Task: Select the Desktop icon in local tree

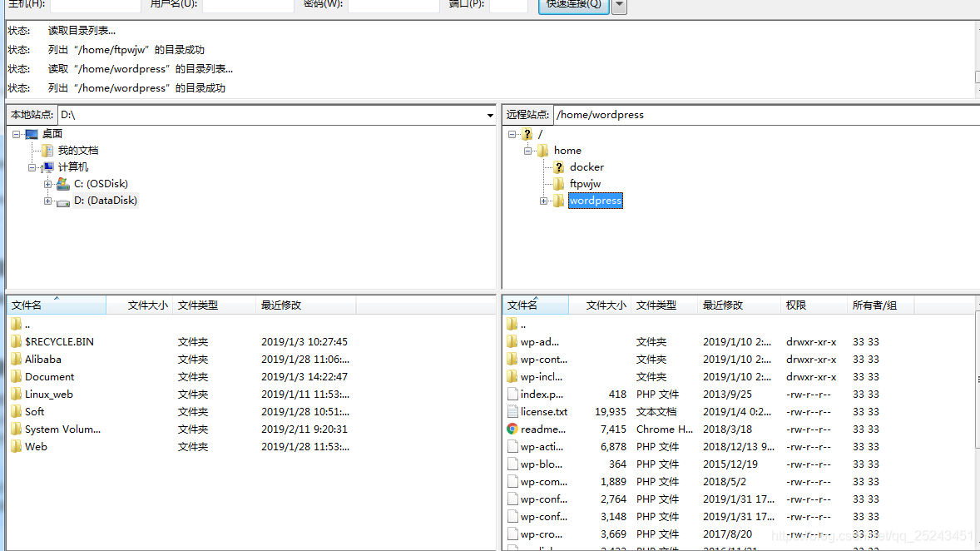Action: click(x=32, y=134)
